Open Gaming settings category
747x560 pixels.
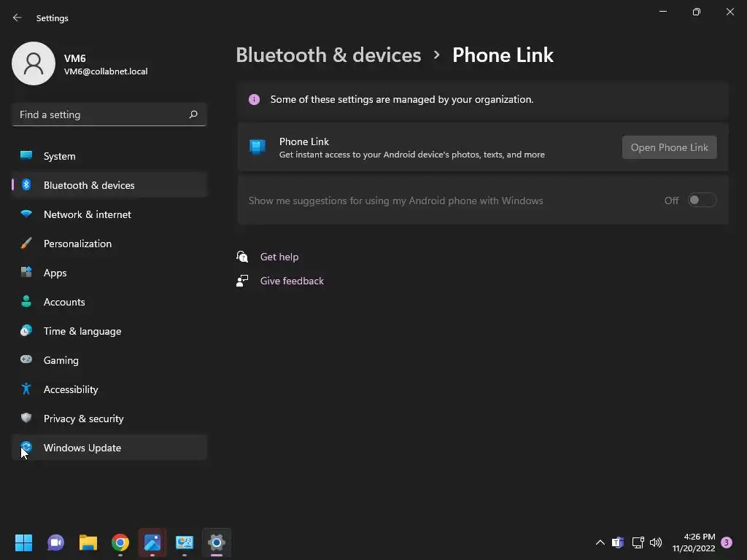pyautogui.click(x=109, y=360)
